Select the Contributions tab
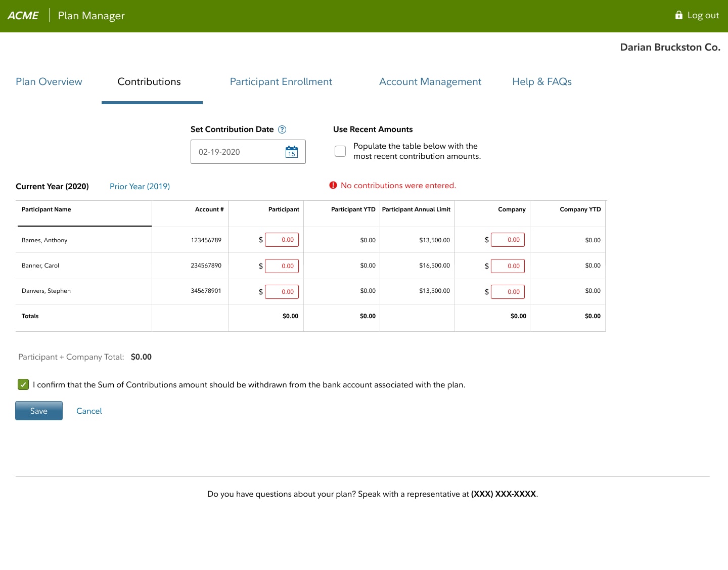Screen dimensions: 728x570 pos(149,82)
